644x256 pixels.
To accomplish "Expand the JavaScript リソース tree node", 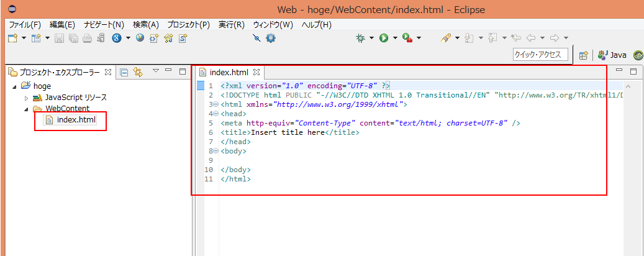I will [26, 98].
